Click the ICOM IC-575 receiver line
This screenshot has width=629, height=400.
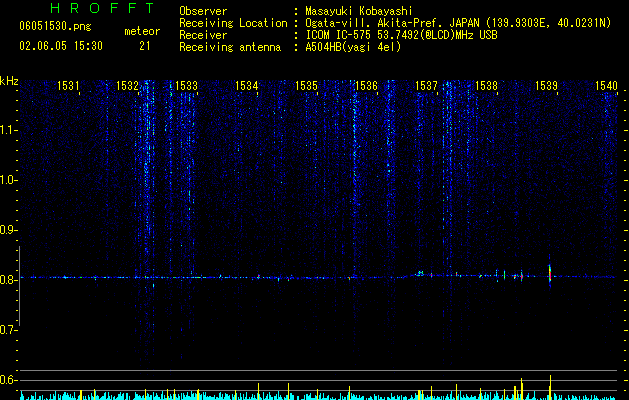tap(401, 35)
